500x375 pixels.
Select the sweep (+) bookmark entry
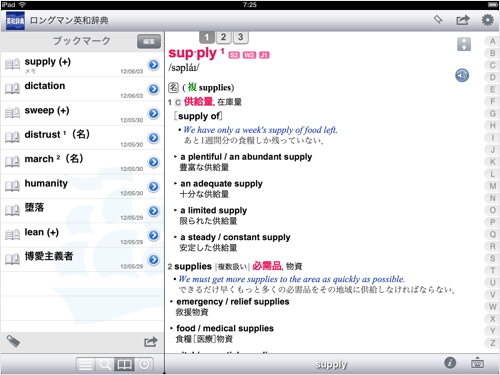[x=82, y=113]
